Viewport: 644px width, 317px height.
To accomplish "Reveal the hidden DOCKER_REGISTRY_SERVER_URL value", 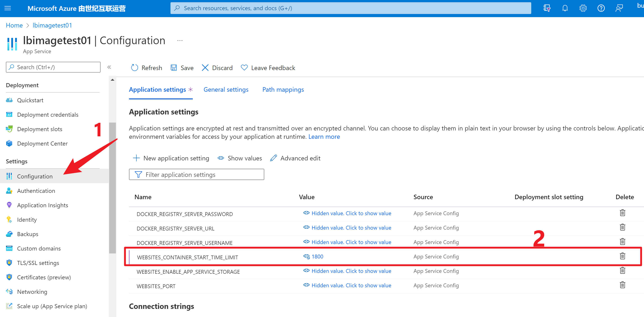I will [351, 228].
